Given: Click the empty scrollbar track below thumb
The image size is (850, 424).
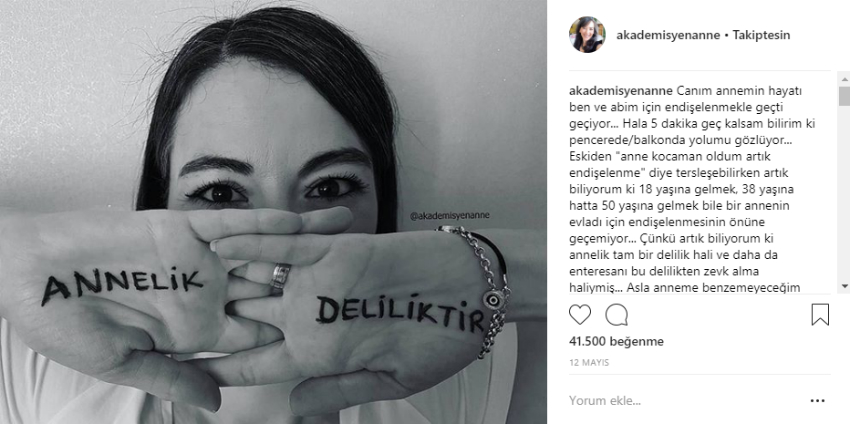Looking at the screenshot, I should click(x=844, y=192).
